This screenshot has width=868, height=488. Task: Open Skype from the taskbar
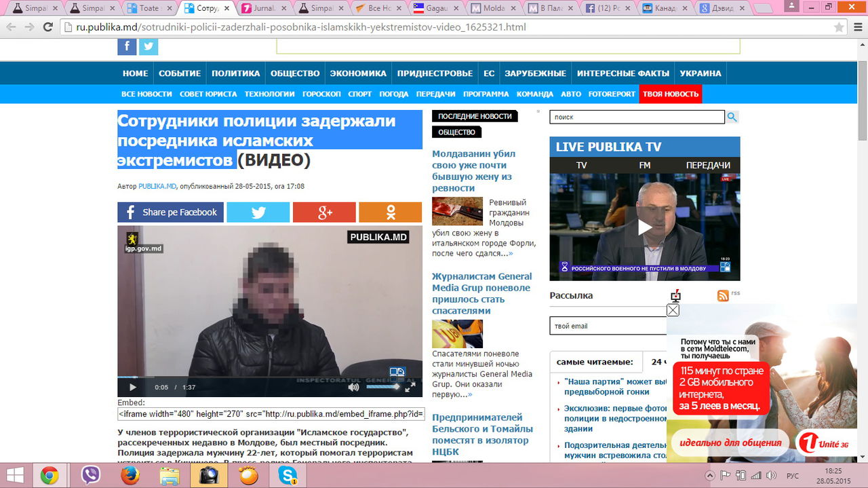[x=287, y=476]
